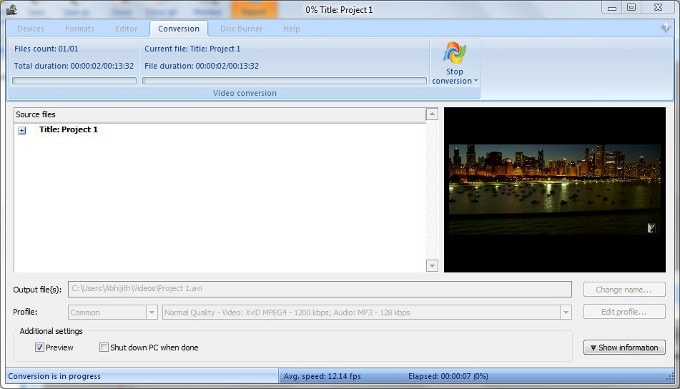The width and height of the screenshot is (680, 389).
Task: Select the Conversion tab
Action: click(x=179, y=29)
